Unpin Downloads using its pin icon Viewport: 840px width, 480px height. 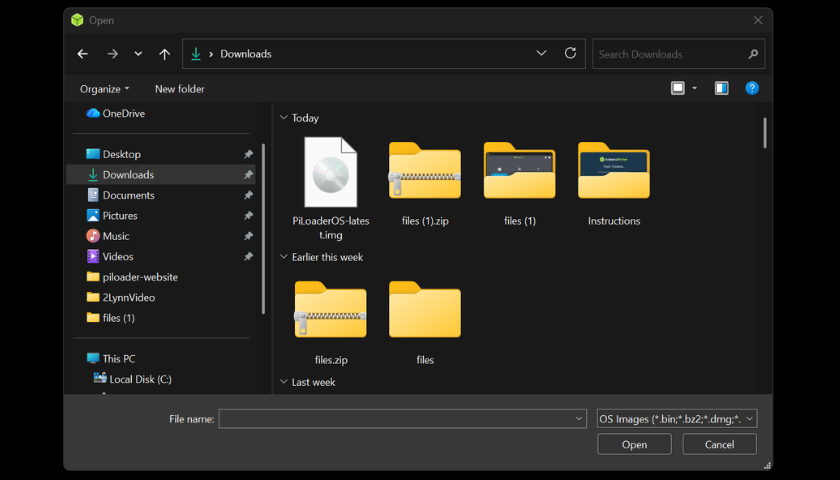(248, 175)
